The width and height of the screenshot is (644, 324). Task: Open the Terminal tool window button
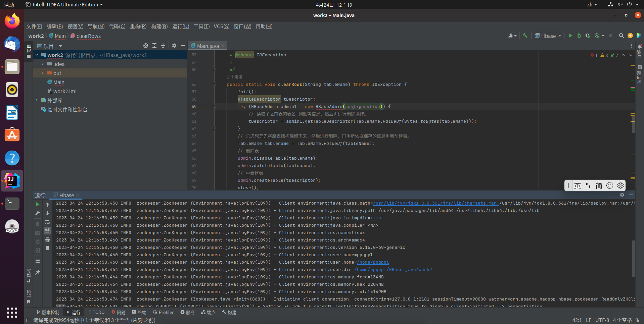click(x=139, y=312)
